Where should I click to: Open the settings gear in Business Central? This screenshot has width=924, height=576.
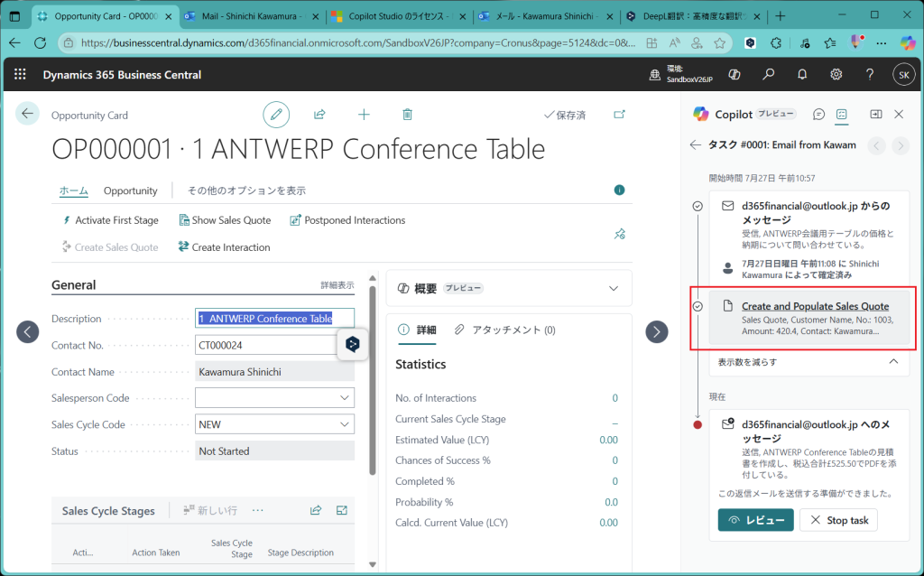836,74
